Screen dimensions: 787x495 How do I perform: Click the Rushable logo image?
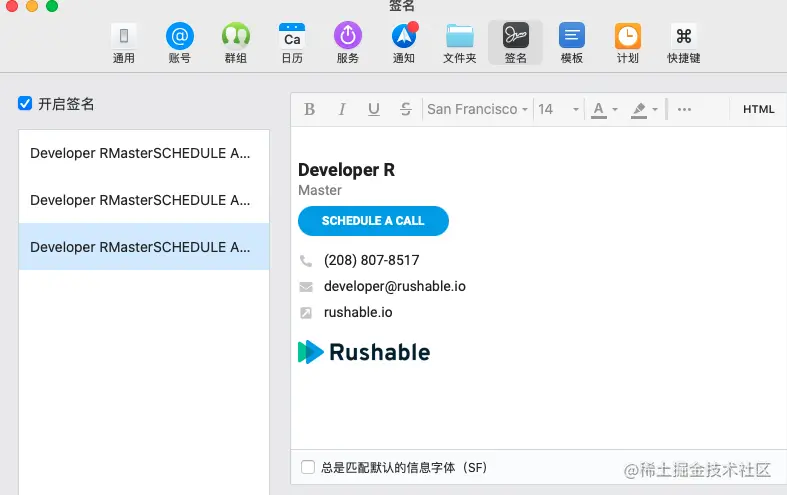coord(364,352)
